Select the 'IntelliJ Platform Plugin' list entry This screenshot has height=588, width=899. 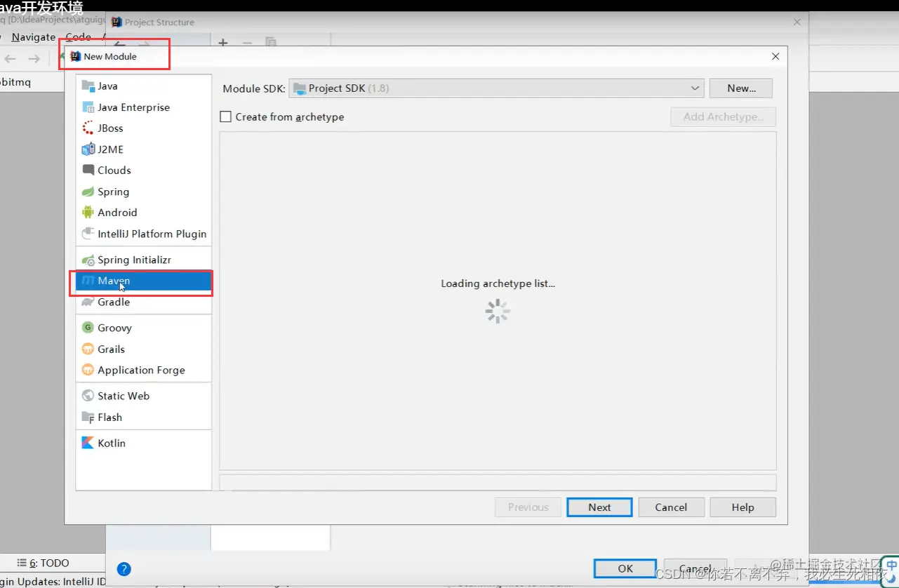(143, 234)
